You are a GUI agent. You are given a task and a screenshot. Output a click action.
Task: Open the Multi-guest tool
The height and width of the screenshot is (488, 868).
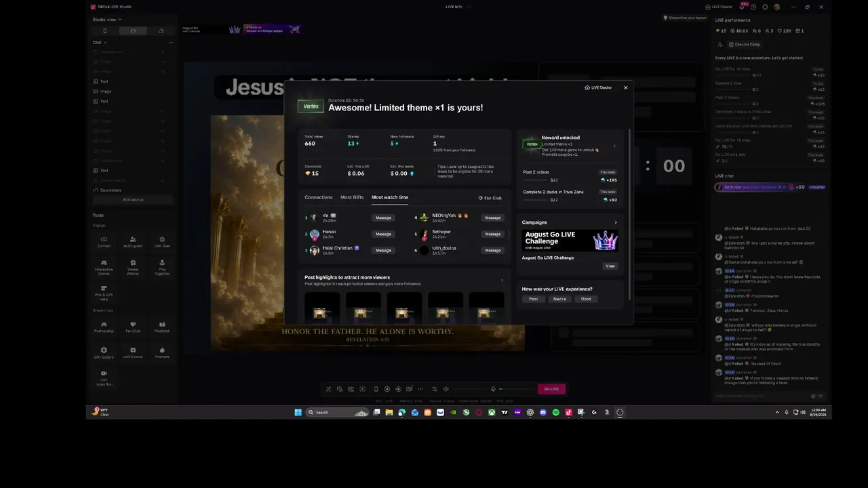click(133, 241)
